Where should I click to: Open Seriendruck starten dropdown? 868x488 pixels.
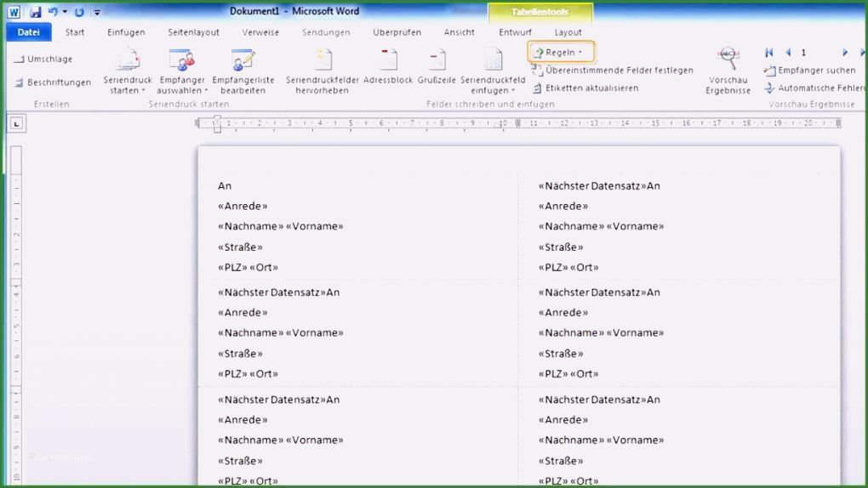click(x=128, y=71)
